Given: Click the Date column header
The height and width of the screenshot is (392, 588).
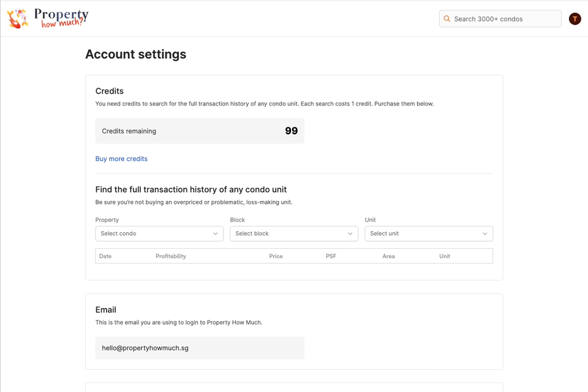Looking at the screenshot, I should [105, 256].
